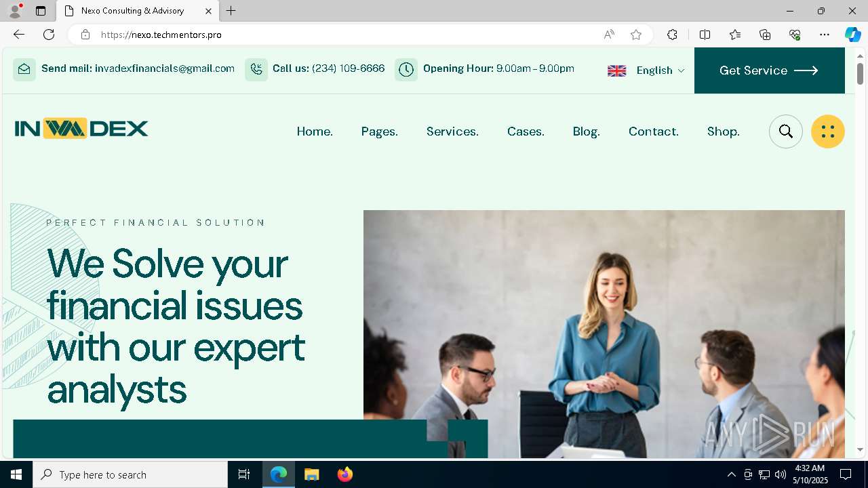Click 'Perfect Financial Solution' text
Image resolution: width=868 pixels, height=488 pixels.
(x=155, y=222)
